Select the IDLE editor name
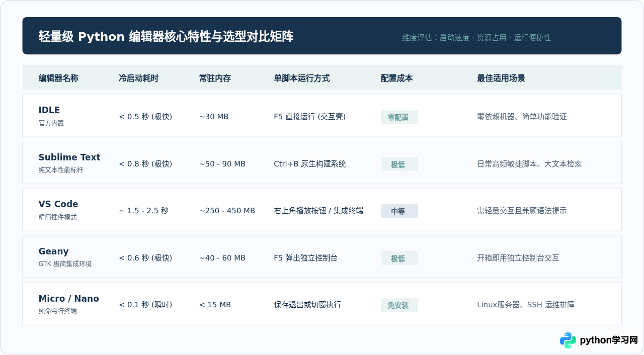644x355 pixels. click(x=49, y=110)
